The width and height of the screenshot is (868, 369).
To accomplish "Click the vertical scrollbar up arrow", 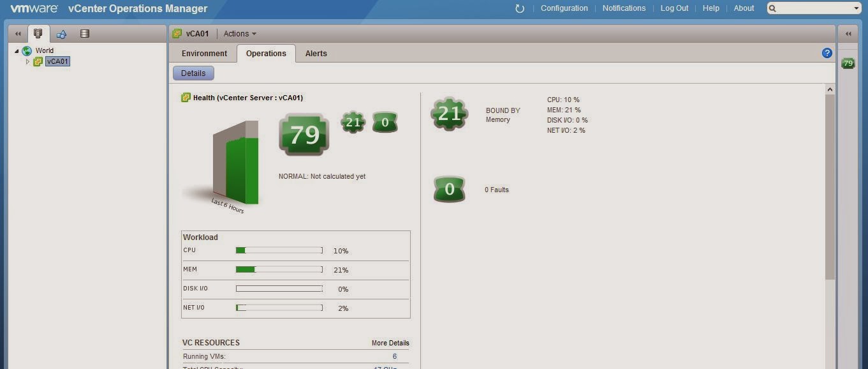I will (x=830, y=89).
